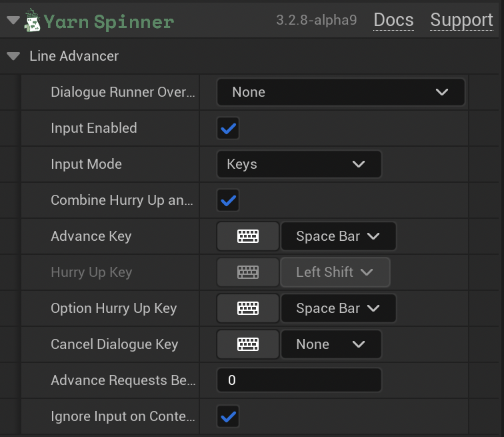Image resolution: width=504 pixels, height=437 pixels.
Task: Open the Dialogue Runner Override dropdown
Action: pos(341,92)
